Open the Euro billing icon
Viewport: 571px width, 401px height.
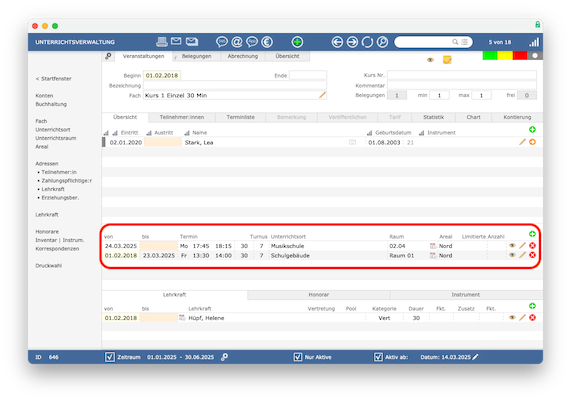[x=267, y=42]
